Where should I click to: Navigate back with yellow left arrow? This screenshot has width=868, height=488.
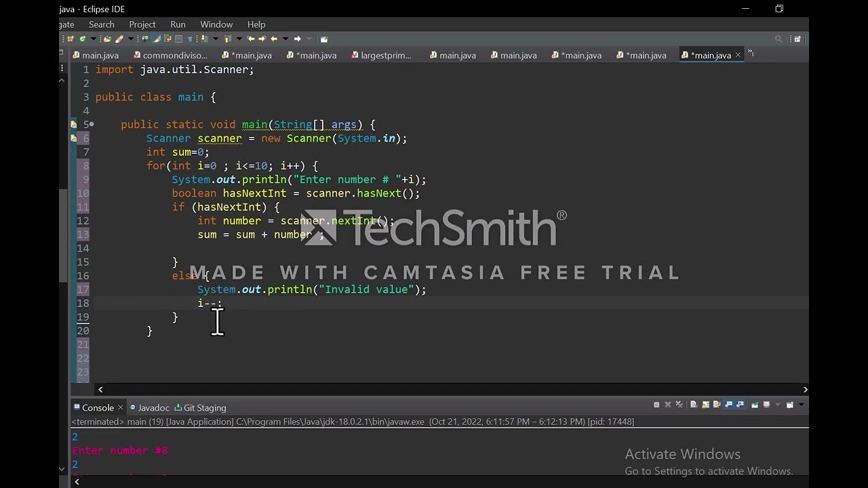[274, 39]
